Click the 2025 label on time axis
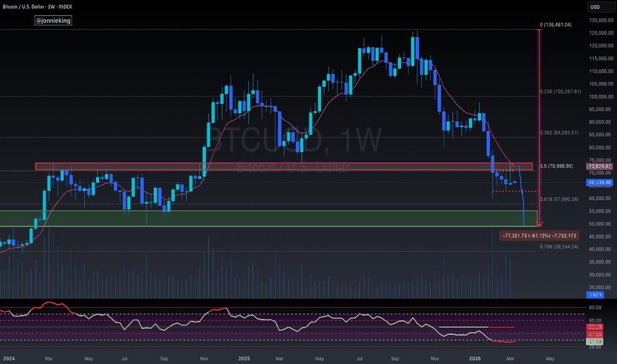Viewport: 617px width, 364px height. pos(244,359)
